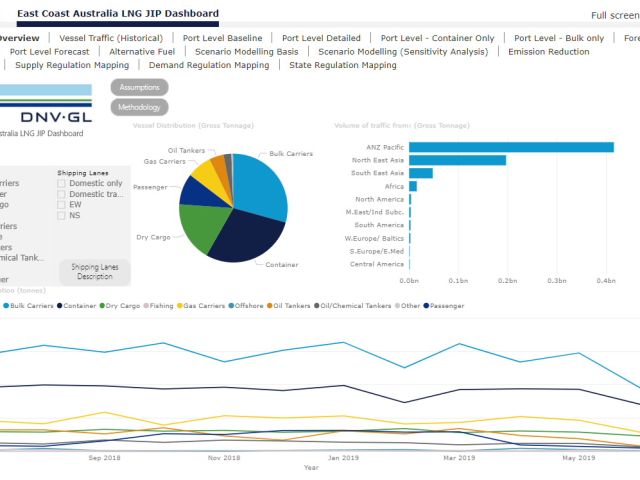
Task: Open the Vessel Traffic (Historical) tab
Action: pos(111,38)
